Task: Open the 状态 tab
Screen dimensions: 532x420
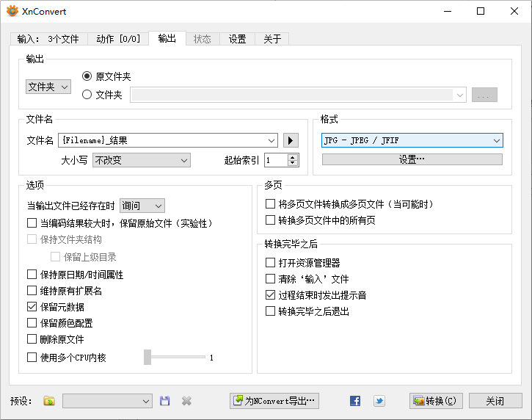Action: tap(203, 39)
